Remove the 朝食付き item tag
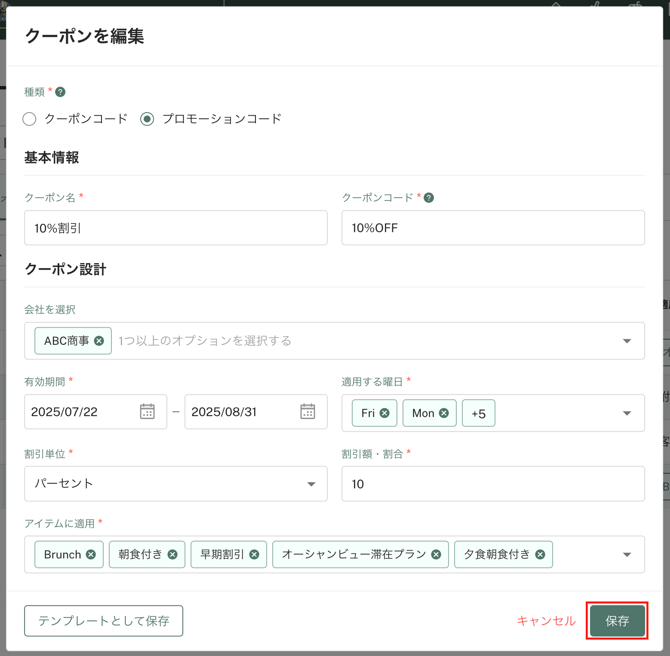The image size is (670, 656). (172, 554)
